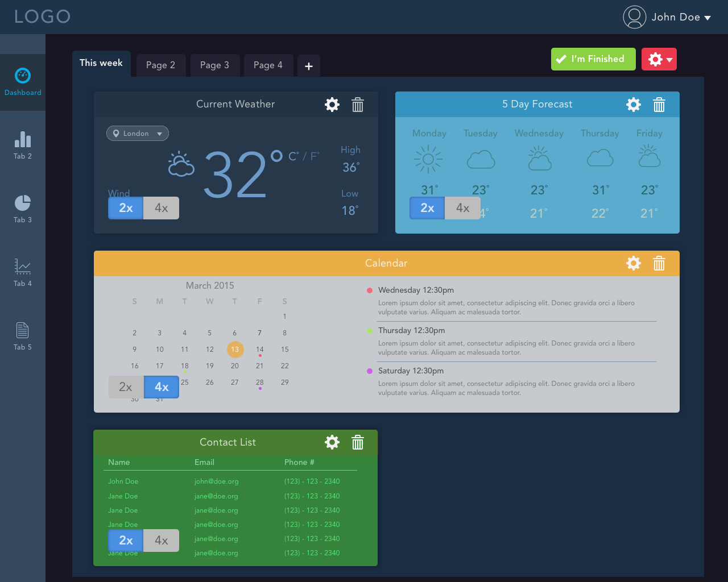Open the red settings gear dropdown
Screen dimensions: 728x582
[659, 59]
